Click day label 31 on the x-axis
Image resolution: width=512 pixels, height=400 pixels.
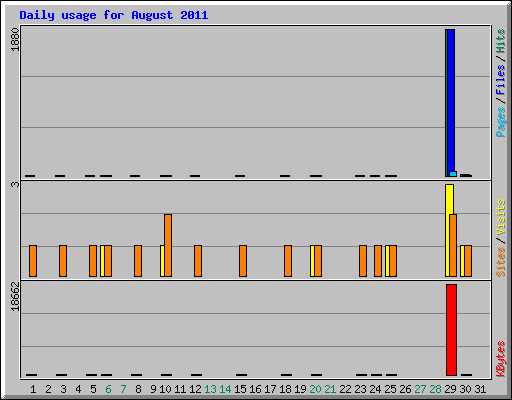[480, 389]
